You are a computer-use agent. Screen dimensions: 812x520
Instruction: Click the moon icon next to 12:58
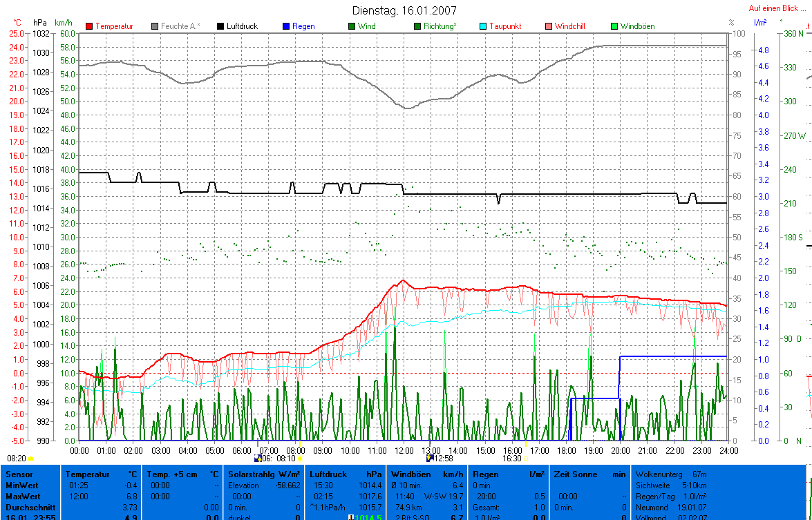(x=430, y=458)
